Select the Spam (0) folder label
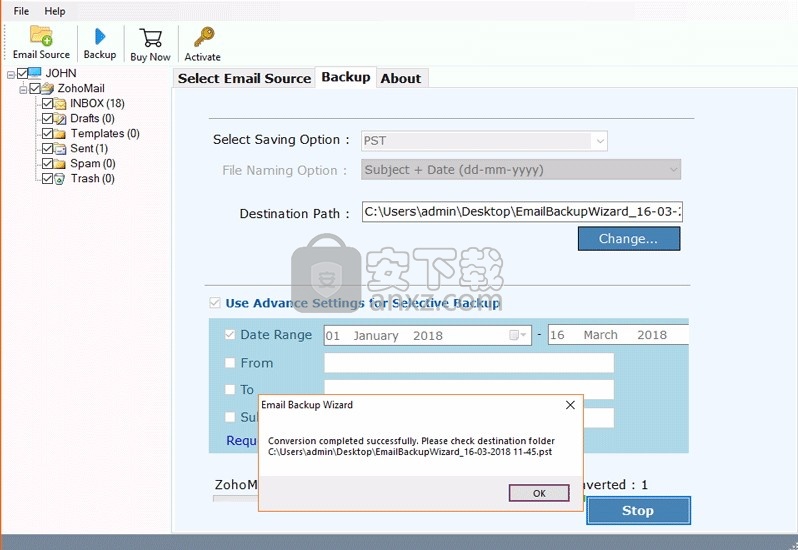This screenshot has width=798, height=550. coord(93,163)
